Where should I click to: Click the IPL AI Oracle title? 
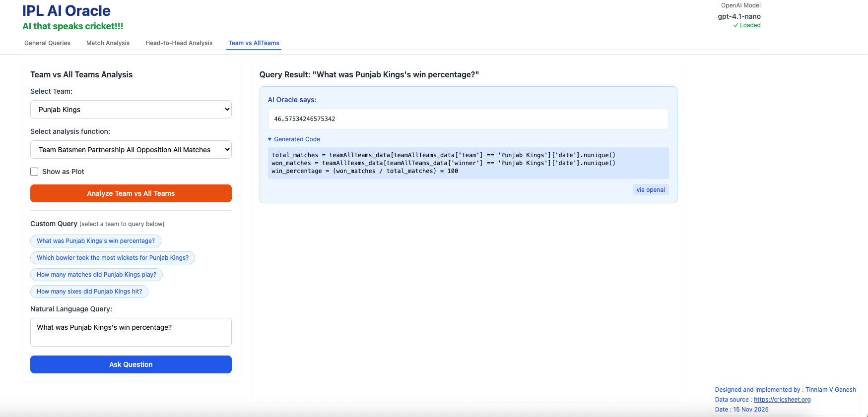coord(67,11)
